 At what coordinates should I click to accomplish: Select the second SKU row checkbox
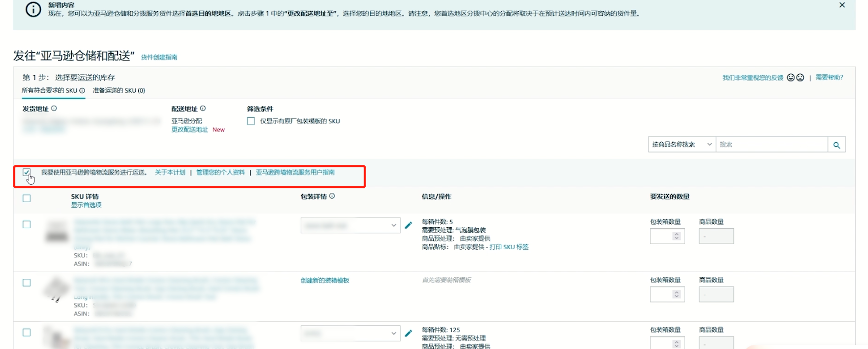click(x=27, y=283)
